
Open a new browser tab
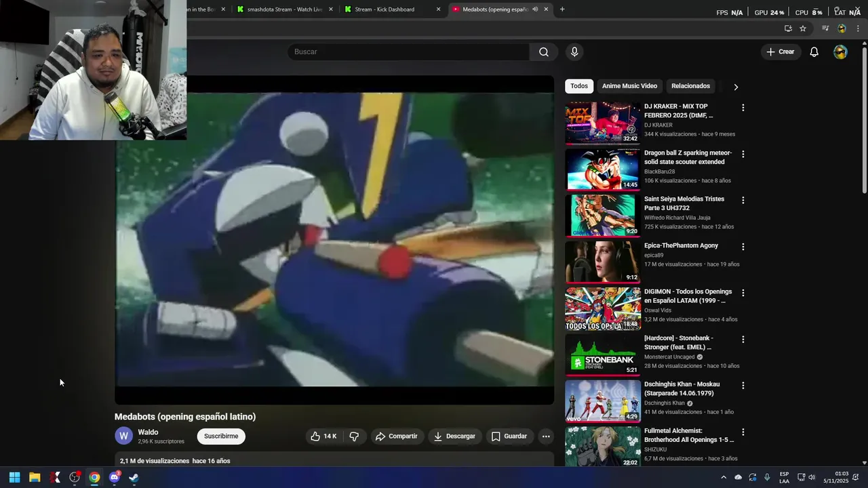click(562, 9)
